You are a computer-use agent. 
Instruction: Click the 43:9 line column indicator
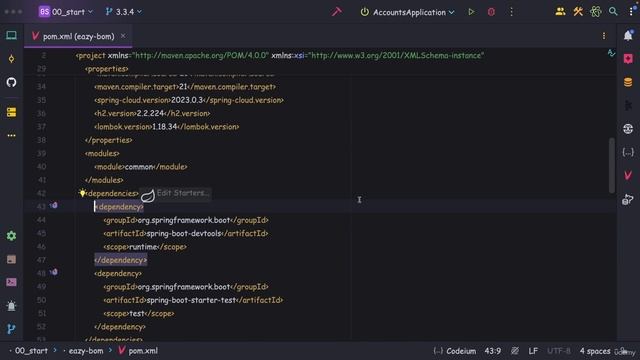(x=493, y=351)
